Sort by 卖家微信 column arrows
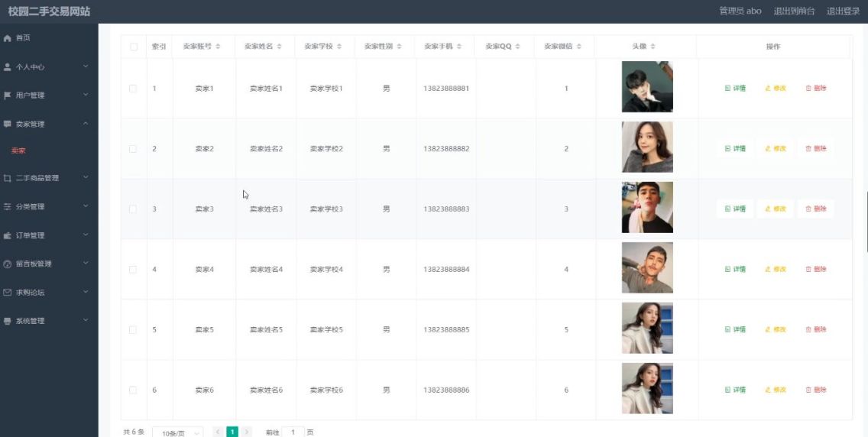This screenshot has width=868, height=437. (578, 47)
